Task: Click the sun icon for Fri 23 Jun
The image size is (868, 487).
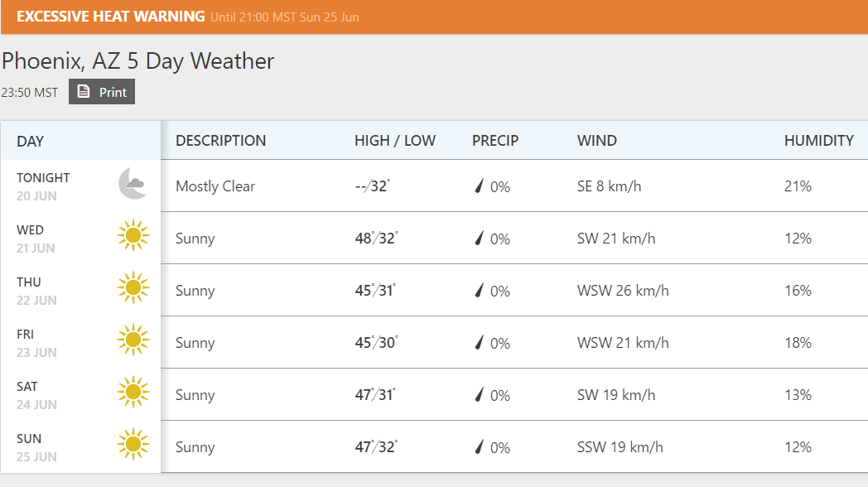Action: click(133, 340)
